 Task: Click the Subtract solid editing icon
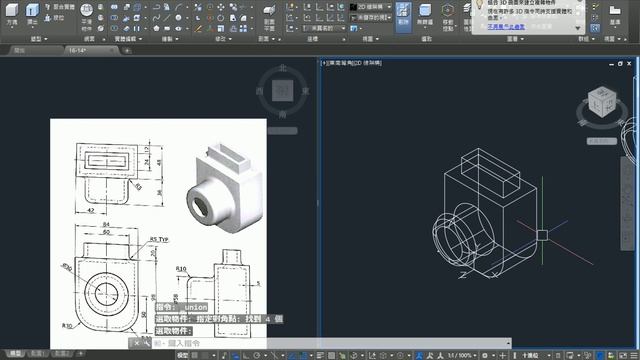114,18
